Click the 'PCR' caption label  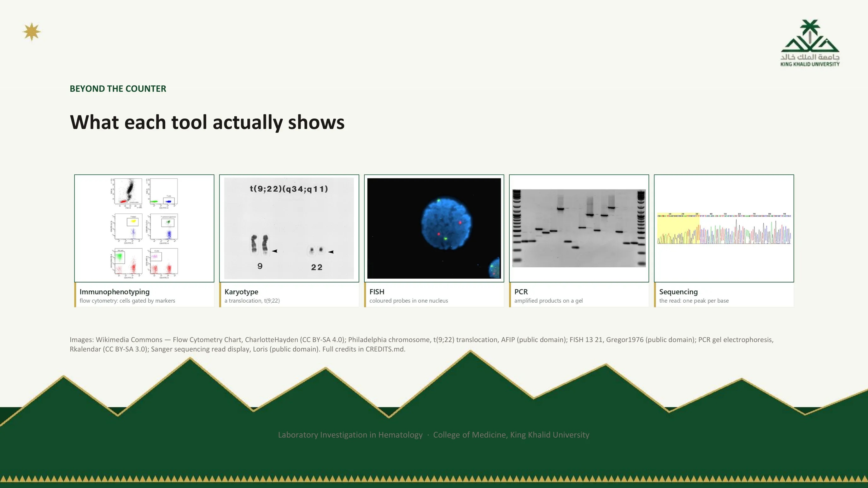(x=521, y=292)
